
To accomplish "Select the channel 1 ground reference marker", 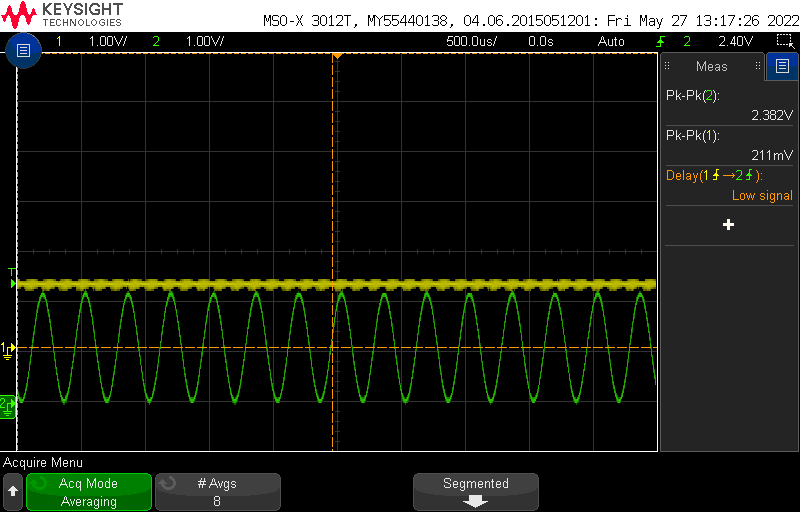I will click(x=7, y=348).
